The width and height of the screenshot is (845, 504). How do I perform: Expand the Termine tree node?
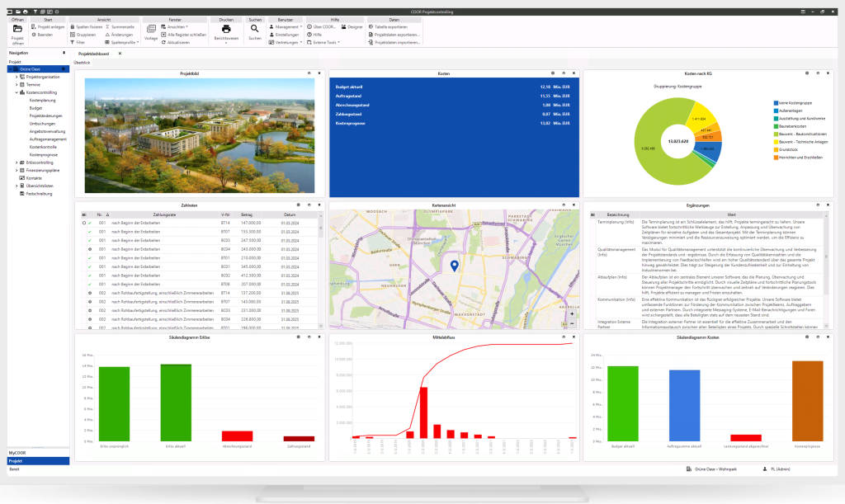click(x=17, y=84)
